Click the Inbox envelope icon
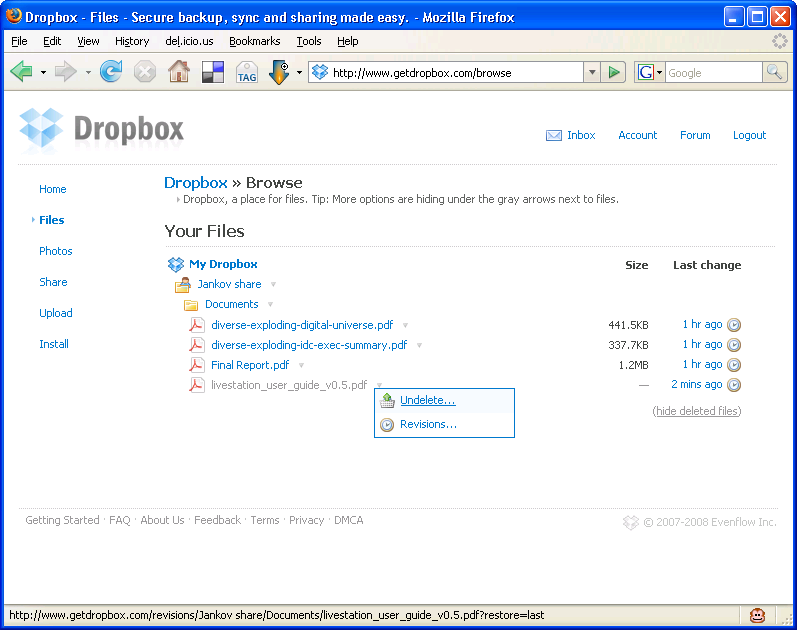The width and height of the screenshot is (797, 630). 554,135
